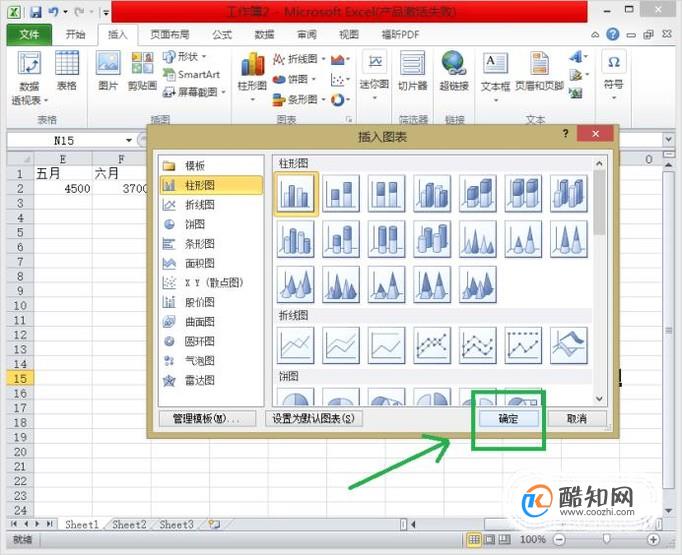Click the zoom in plus button
Image resolution: width=682 pixels, height=555 pixels.
point(653,540)
